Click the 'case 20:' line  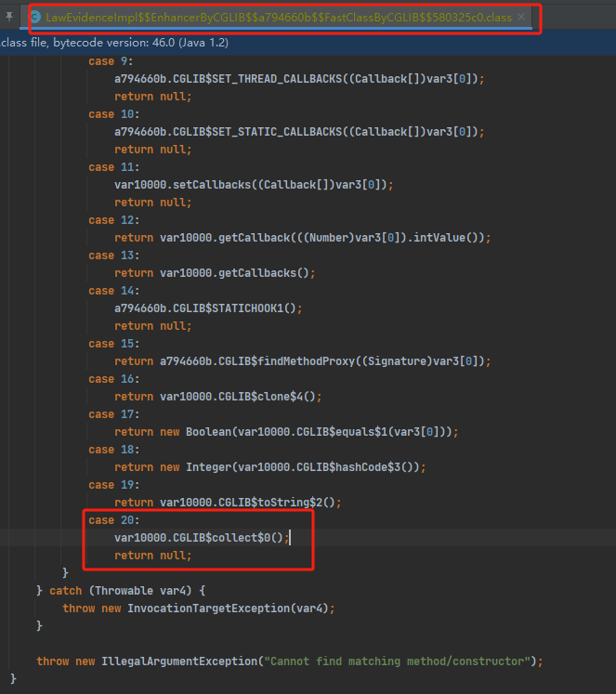[114, 520]
